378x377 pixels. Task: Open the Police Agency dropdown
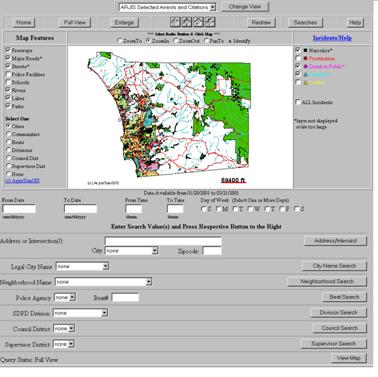coord(65,297)
